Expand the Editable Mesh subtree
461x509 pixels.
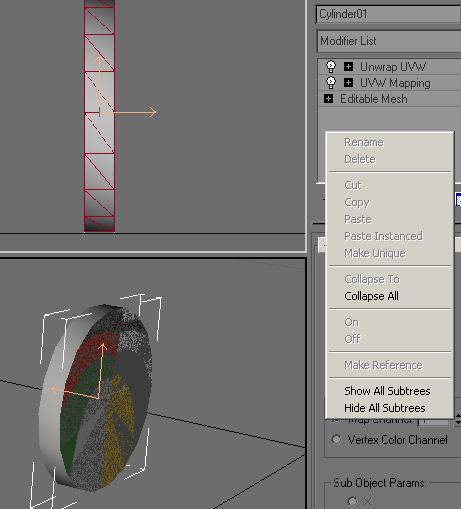(x=328, y=99)
